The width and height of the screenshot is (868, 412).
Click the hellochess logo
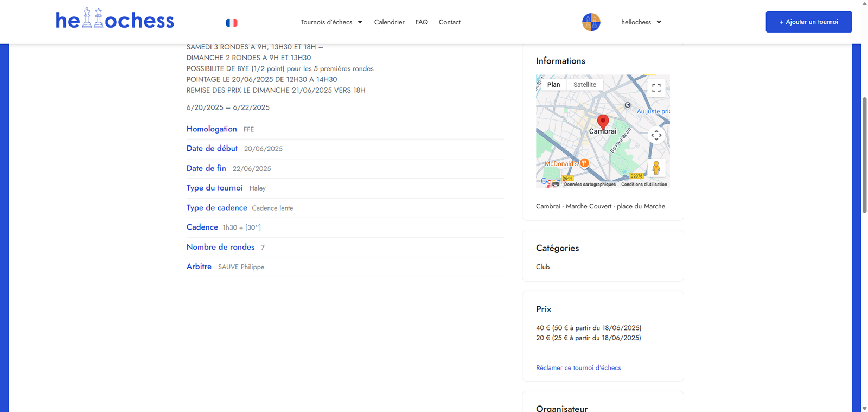pyautogui.click(x=115, y=20)
